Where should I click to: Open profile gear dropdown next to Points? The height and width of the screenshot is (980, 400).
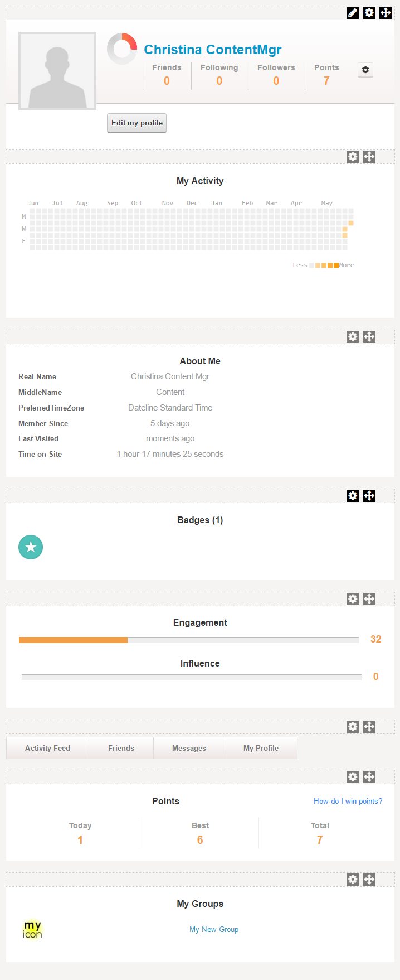coord(365,70)
